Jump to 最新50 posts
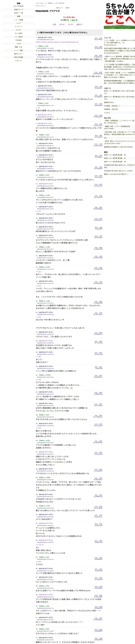 click(x=79, y=24)
